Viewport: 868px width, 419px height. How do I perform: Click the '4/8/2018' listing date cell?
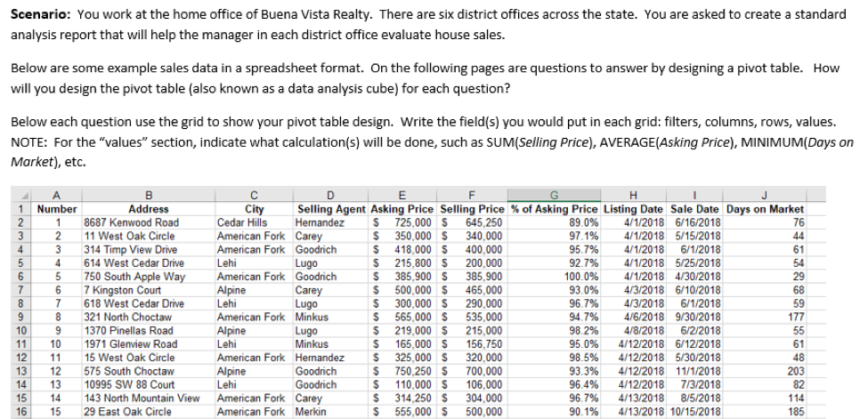coord(634,330)
